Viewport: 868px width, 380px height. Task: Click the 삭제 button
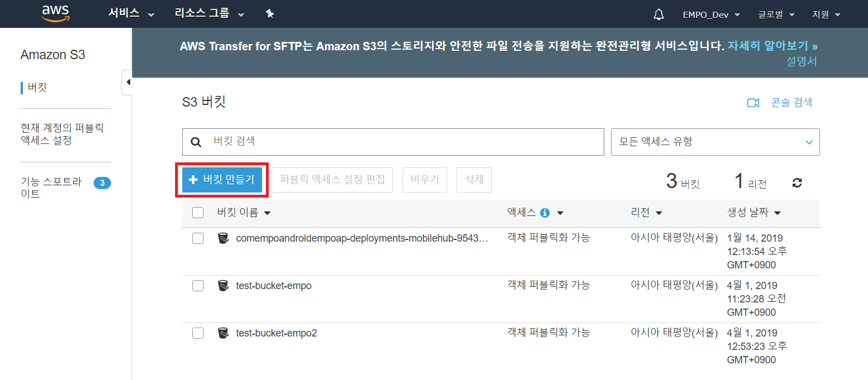[474, 180]
